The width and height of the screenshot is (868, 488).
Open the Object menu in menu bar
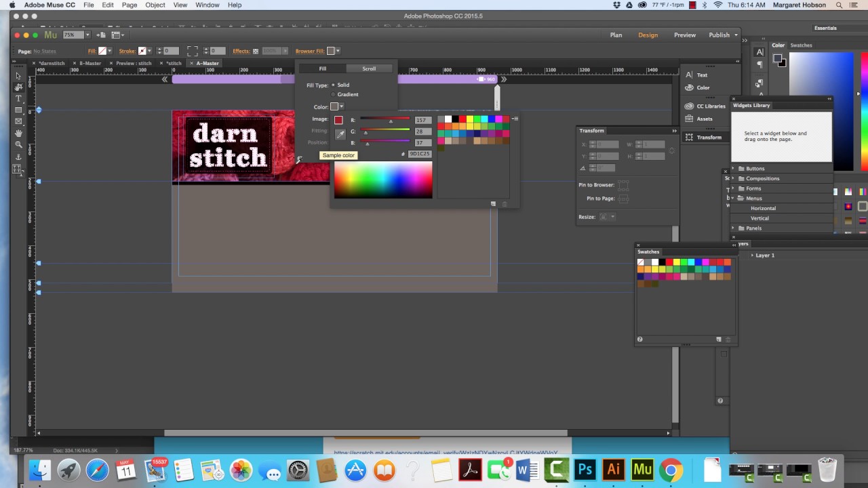155,5
